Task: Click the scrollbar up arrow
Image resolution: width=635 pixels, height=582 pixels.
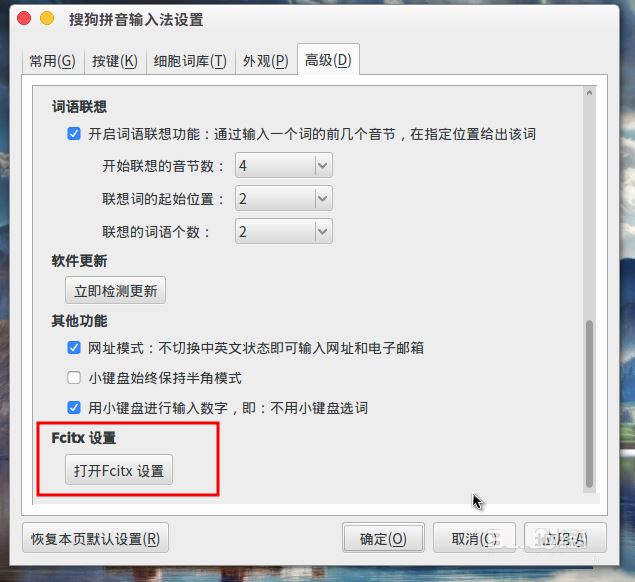Action: click(x=589, y=93)
